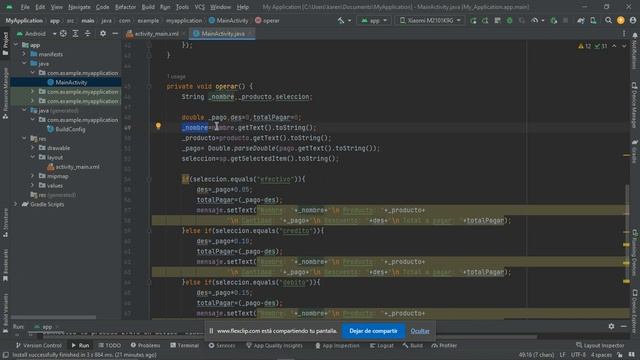Click the editor tabs more options icon

coord(624,34)
